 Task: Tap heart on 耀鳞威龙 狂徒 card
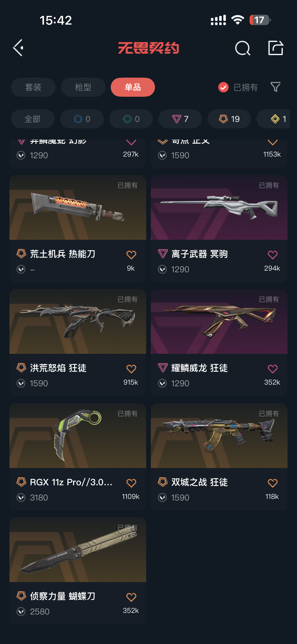pyautogui.click(x=273, y=369)
